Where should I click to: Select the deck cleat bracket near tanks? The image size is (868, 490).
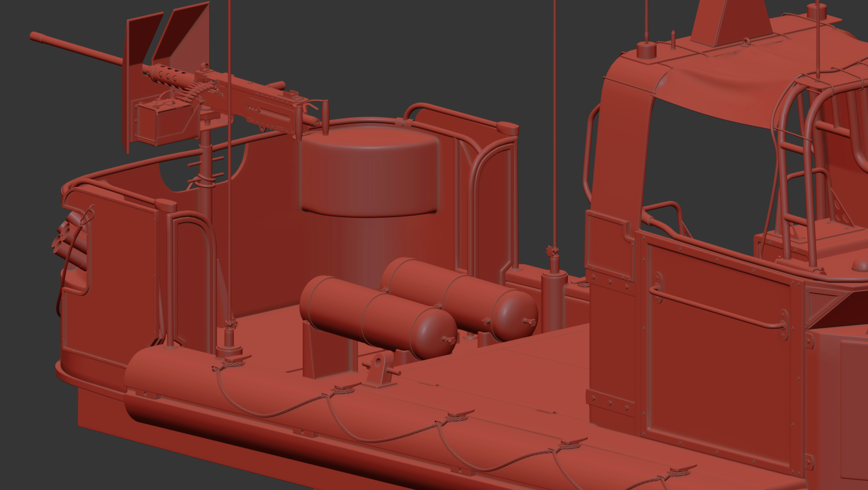point(382,370)
